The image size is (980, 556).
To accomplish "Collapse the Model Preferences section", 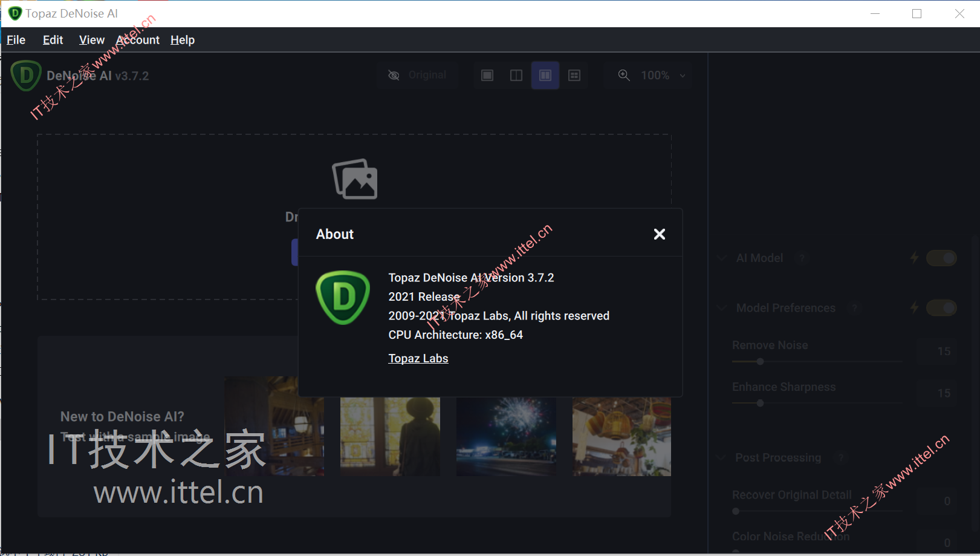I will coord(722,308).
